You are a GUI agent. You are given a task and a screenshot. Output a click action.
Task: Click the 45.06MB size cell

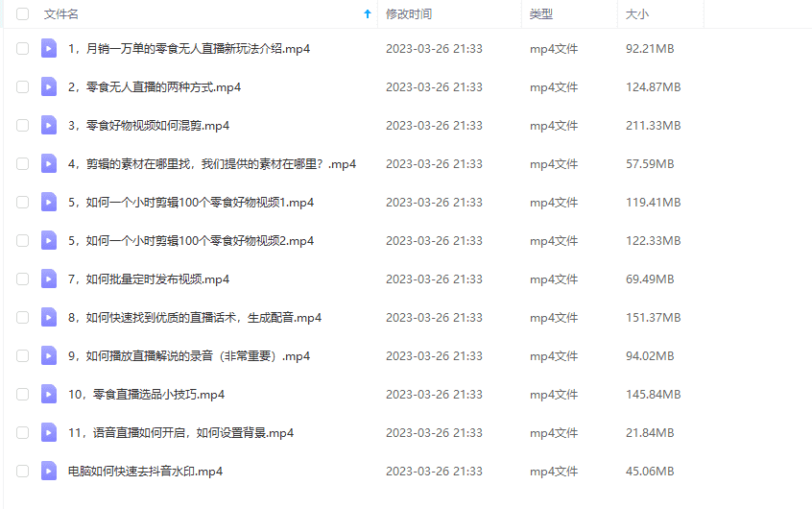click(x=650, y=472)
